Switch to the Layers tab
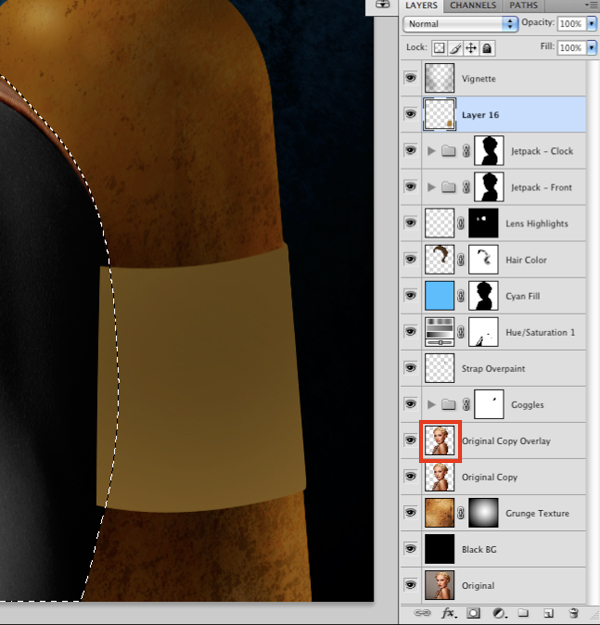This screenshot has width=600, height=625. (421, 5)
